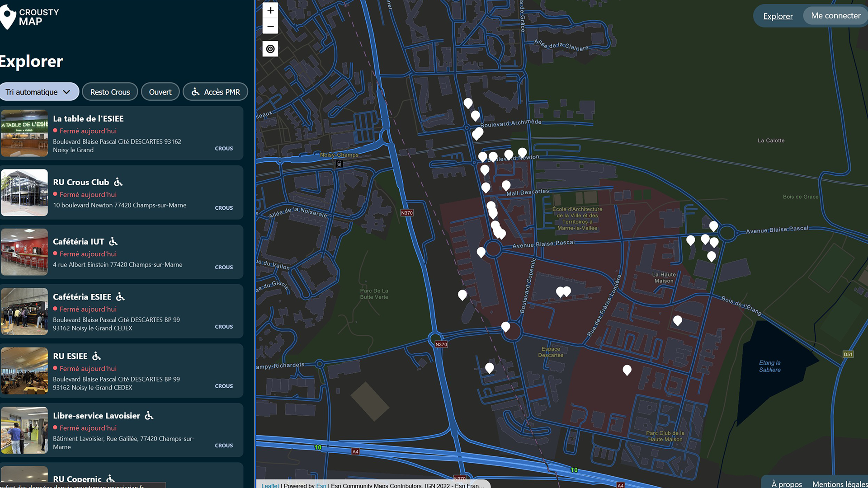868x488 pixels.
Task: Open the RU Copernic listing
Action: [122, 475]
